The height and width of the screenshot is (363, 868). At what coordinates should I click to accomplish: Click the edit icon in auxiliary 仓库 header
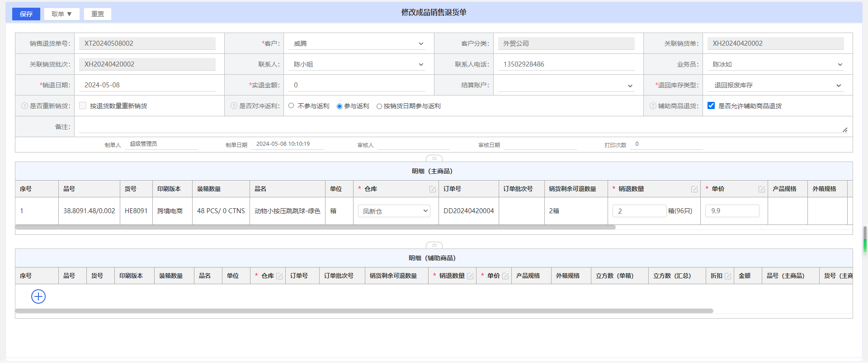tap(279, 276)
